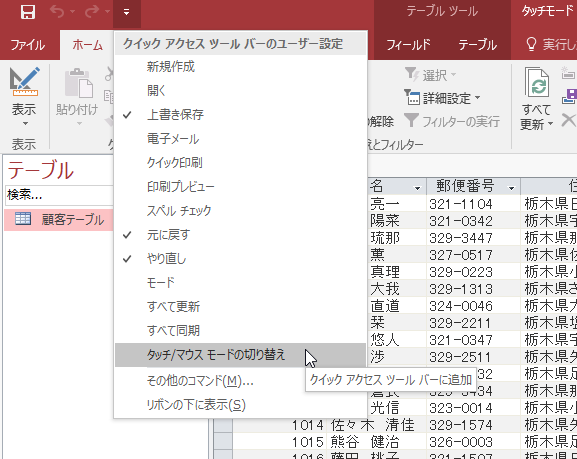Click the Save floppy disk icon
Image resolution: width=577 pixels, height=459 pixels.
(x=28, y=12)
